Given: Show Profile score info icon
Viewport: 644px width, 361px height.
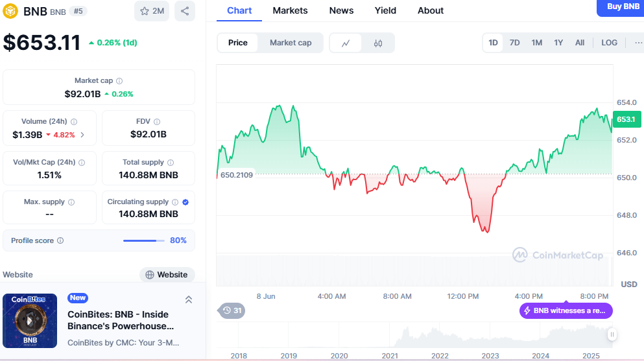Looking at the screenshot, I should (60, 240).
